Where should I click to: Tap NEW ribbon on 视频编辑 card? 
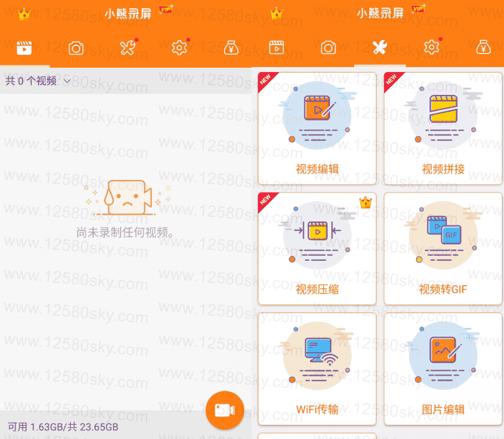(266, 80)
